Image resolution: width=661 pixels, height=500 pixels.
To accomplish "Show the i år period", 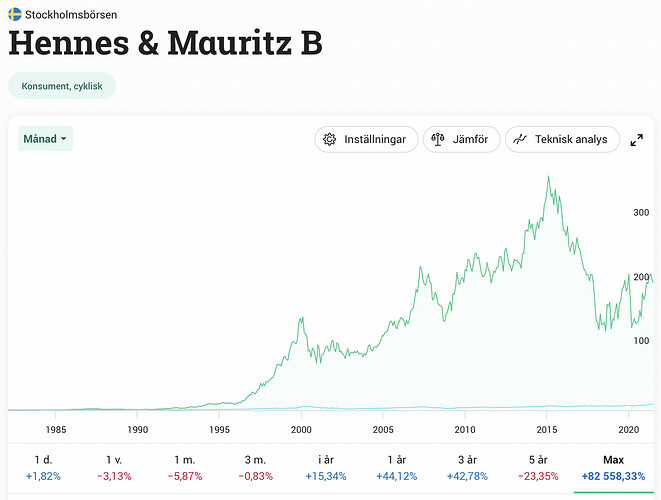I will point(325,467).
